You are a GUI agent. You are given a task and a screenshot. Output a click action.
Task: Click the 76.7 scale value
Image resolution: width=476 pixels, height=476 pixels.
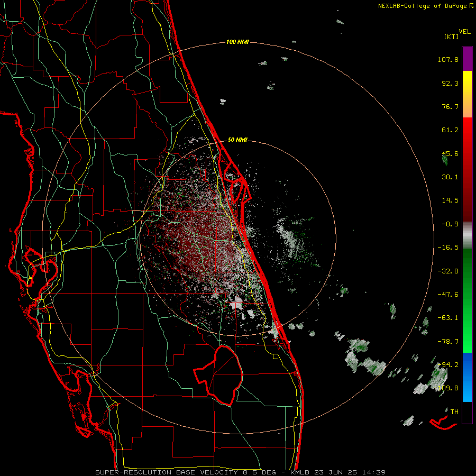pyautogui.click(x=450, y=106)
